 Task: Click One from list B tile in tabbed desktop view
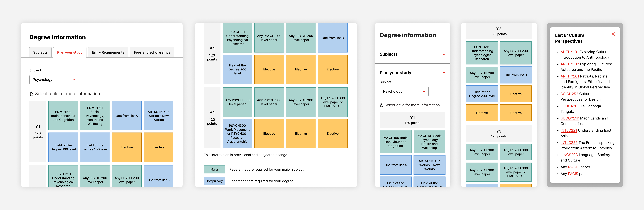click(x=159, y=176)
